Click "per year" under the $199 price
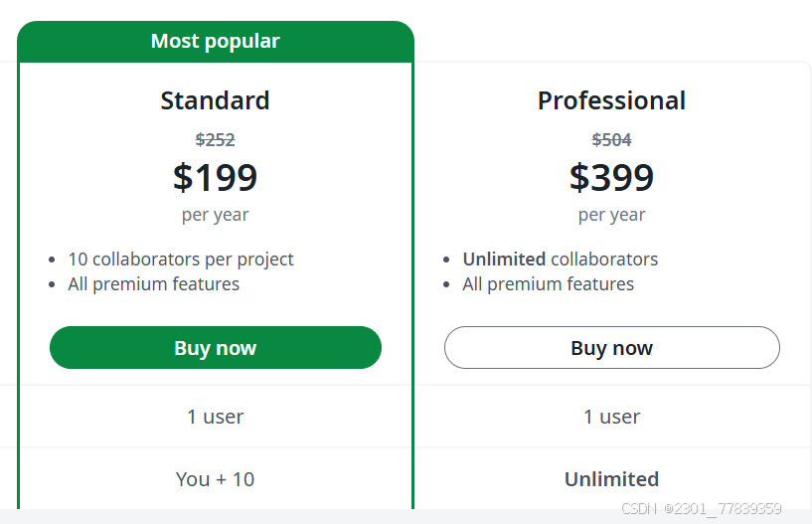Image resolution: width=812 pixels, height=524 pixels. click(x=215, y=215)
